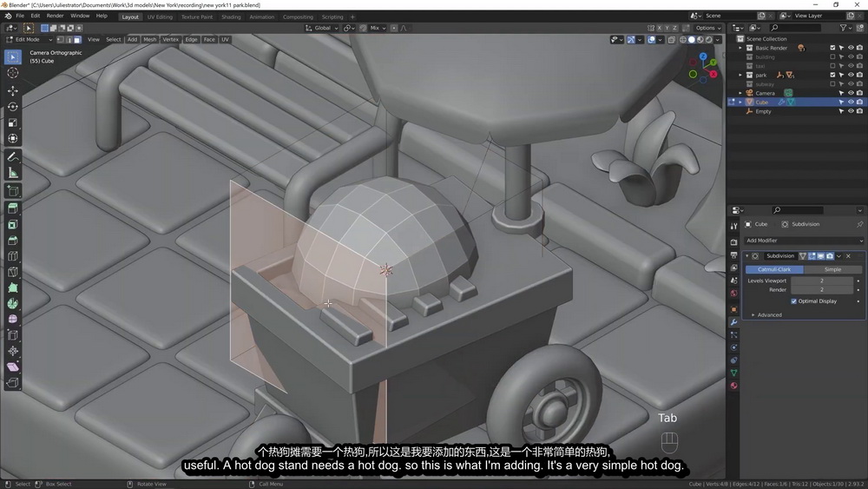The height and width of the screenshot is (489, 868).
Task: Open the Vertex menu in viewport
Action: click(170, 40)
